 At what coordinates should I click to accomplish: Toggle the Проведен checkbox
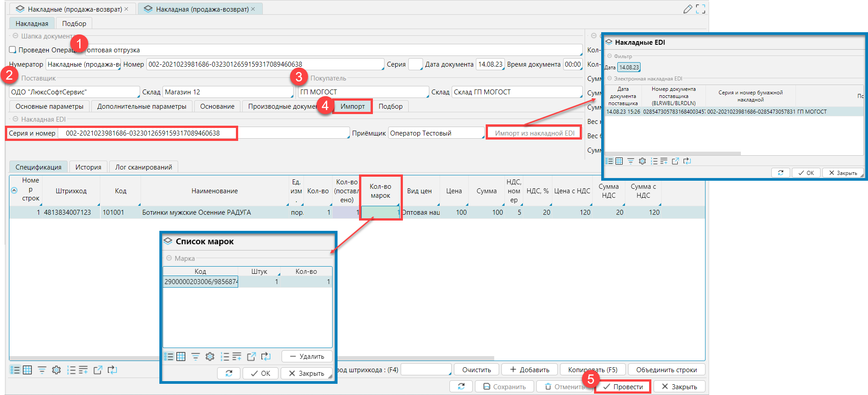pos(13,50)
